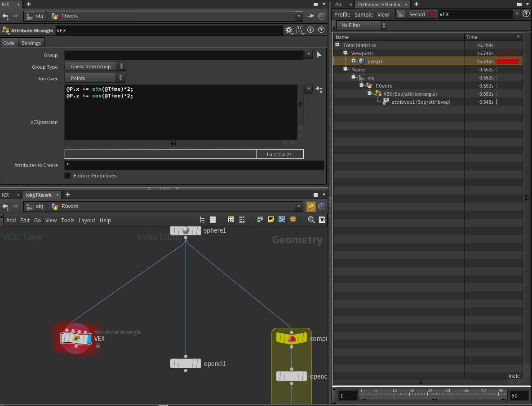Toggle the Record red button
Viewport: 532px width, 406px height.
click(x=431, y=14)
